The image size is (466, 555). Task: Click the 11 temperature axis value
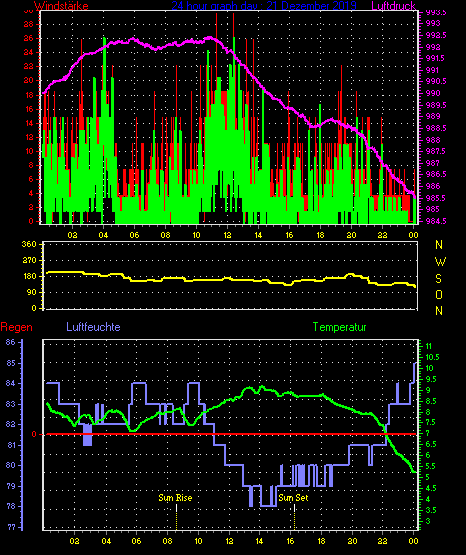click(x=428, y=346)
